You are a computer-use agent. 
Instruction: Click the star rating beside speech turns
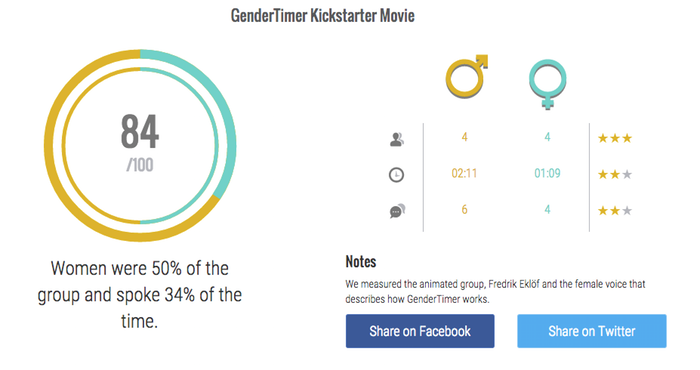point(615,210)
